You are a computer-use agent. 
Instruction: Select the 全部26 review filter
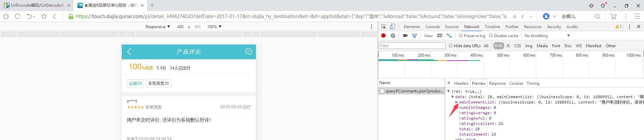click(136, 83)
